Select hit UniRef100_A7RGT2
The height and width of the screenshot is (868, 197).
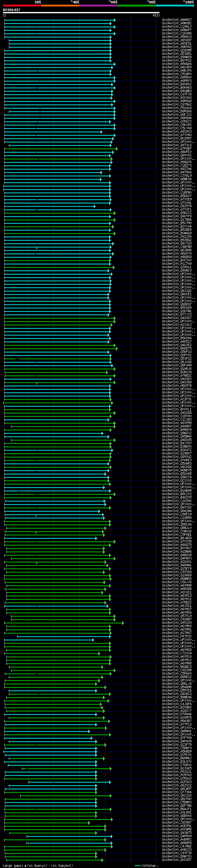177,121
